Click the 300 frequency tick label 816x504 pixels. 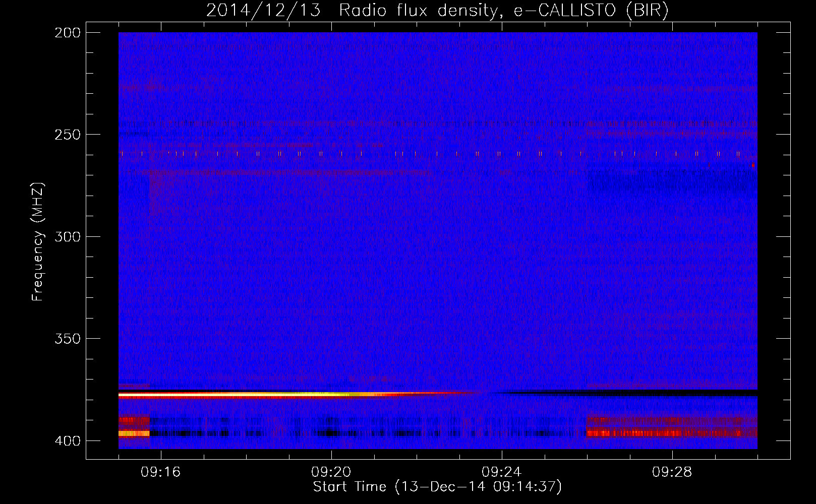[68, 236]
